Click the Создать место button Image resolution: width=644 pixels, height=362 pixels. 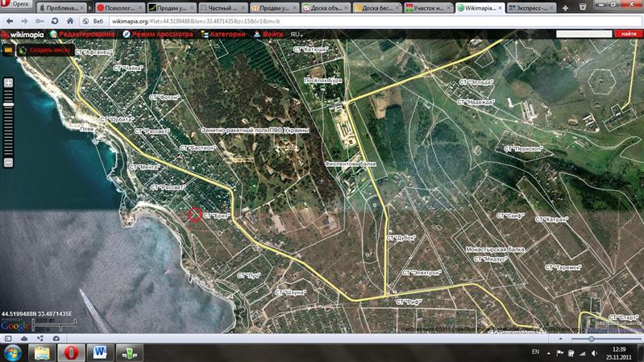(x=50, y=49)
